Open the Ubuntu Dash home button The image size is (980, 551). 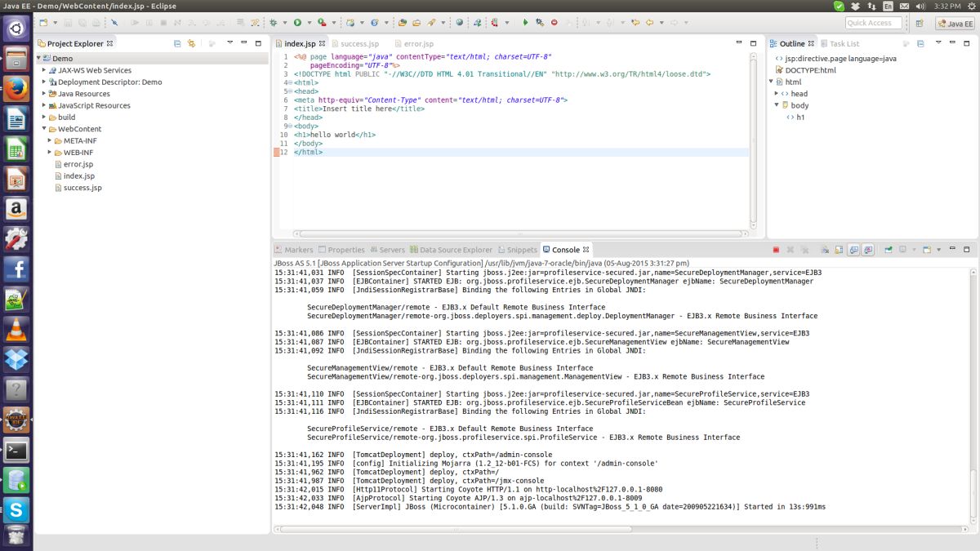[16, 29]
